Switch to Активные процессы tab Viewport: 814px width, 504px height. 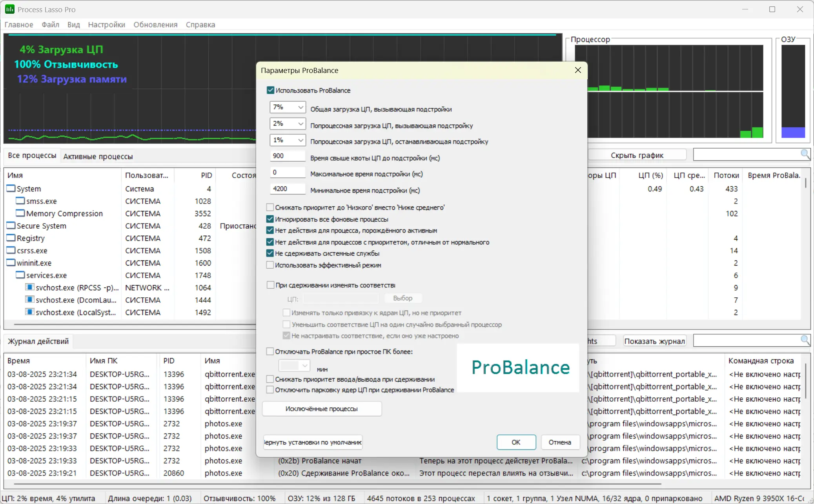point(98,156)
